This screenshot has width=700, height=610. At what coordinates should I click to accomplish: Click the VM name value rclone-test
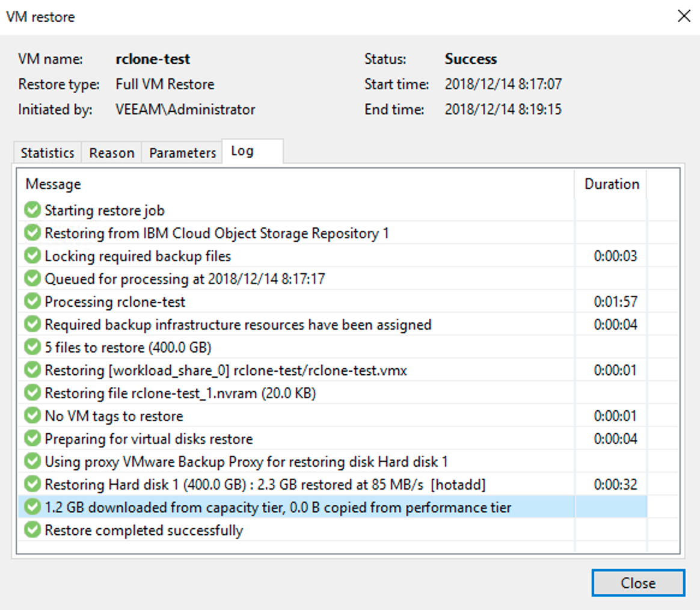point(153,58)
